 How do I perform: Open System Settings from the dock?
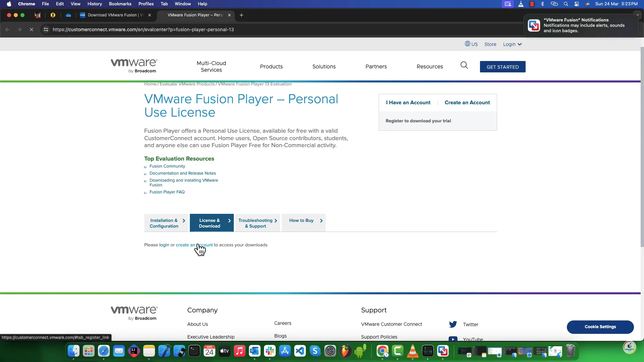[x=330, y=351]
